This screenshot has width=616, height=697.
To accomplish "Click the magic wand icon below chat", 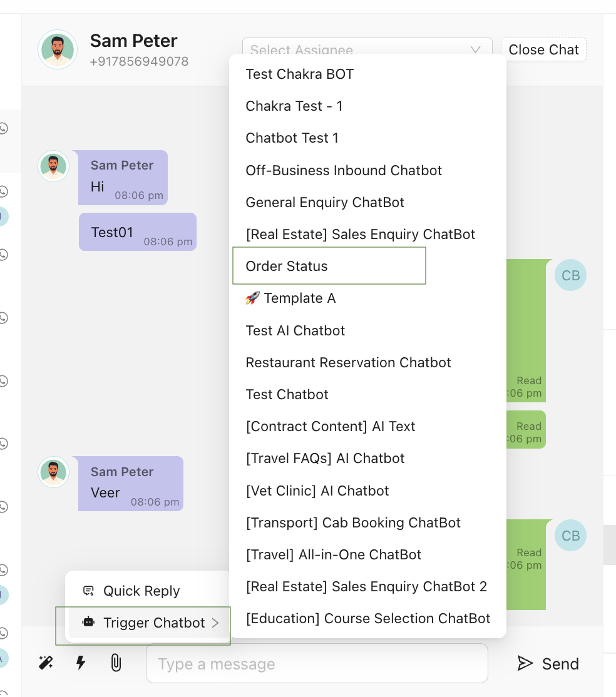I will click(x=46, y=663).
